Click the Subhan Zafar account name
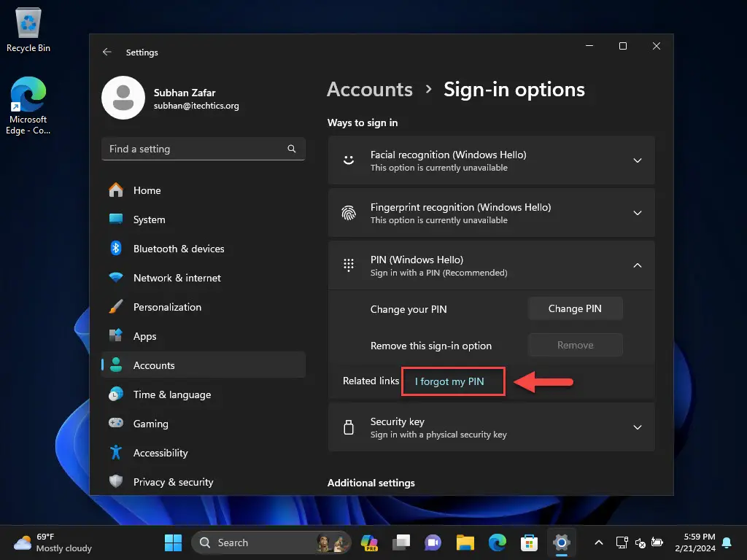The height and width of the screenshot is (560, 747). (x=185, y=93)
